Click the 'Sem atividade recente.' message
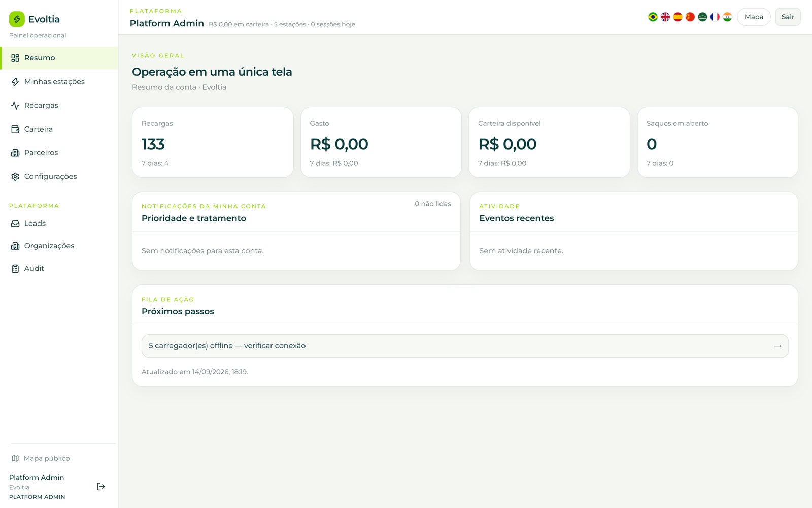 click(x=521, y=251)
